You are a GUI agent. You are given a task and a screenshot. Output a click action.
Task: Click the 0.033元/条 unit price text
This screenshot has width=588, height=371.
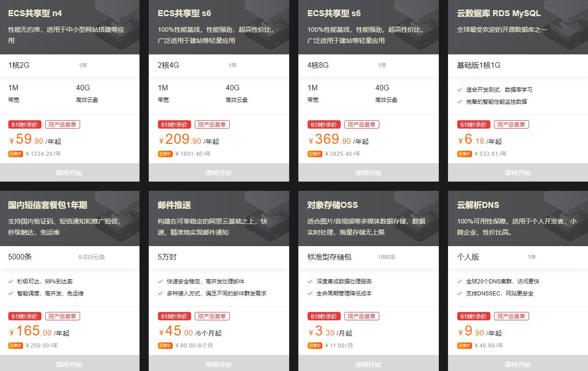[92, 257]
